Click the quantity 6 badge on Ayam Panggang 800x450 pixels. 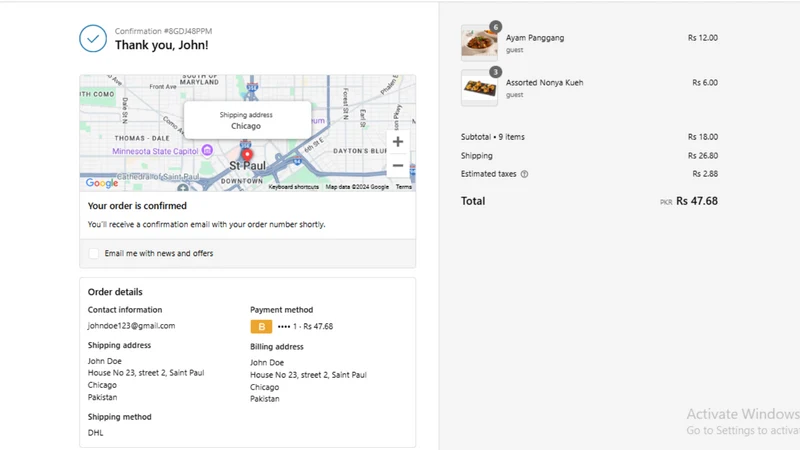(x=495, y=27)
